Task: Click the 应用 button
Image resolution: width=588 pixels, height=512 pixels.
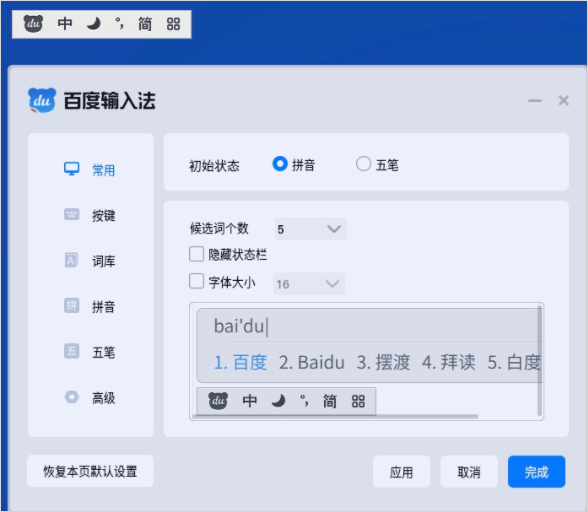Action: tap(401, 471)
